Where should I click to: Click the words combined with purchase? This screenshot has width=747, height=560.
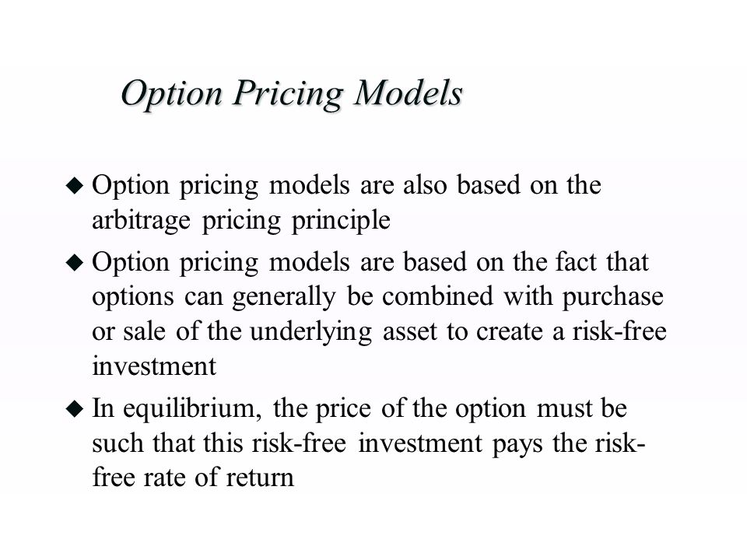(523, 297)
